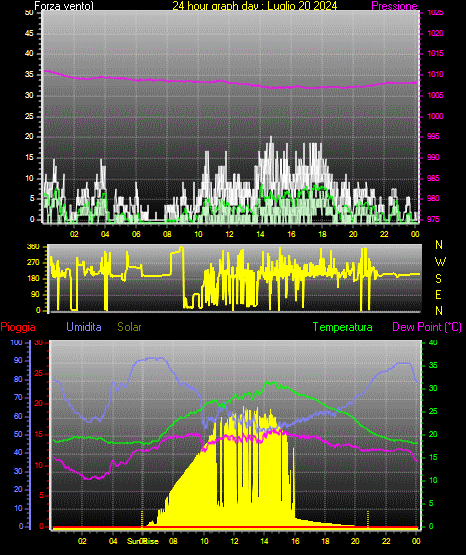Click '1005' on the pressure axis
The image size is (466, 555).
point(435,96)
